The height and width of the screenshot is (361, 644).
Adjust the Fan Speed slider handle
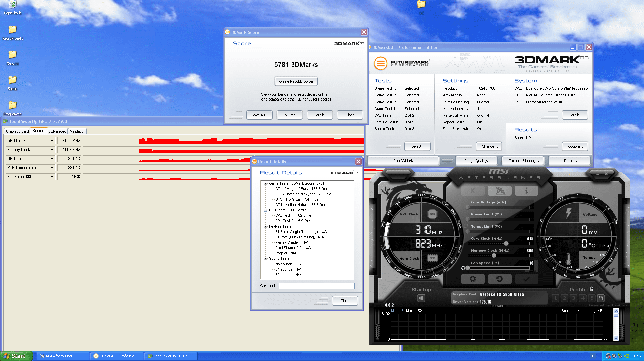467,268
